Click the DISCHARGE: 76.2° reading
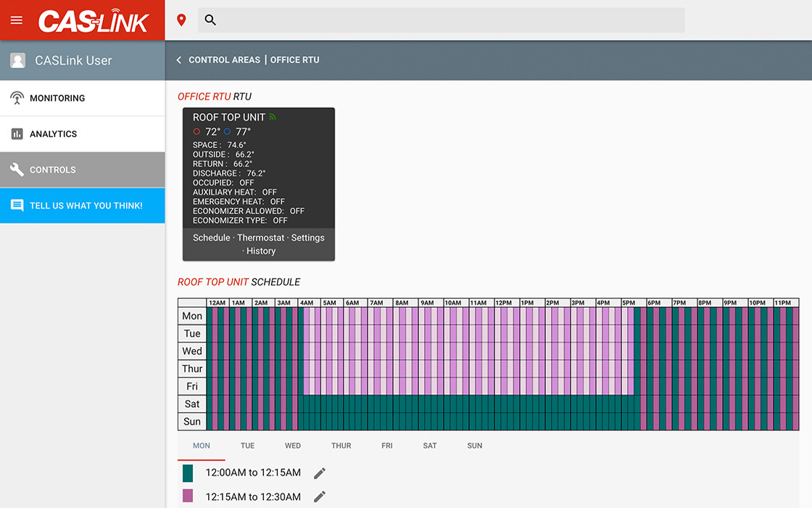This screenshot has width=812, height=508. click(x=229, y=173)
